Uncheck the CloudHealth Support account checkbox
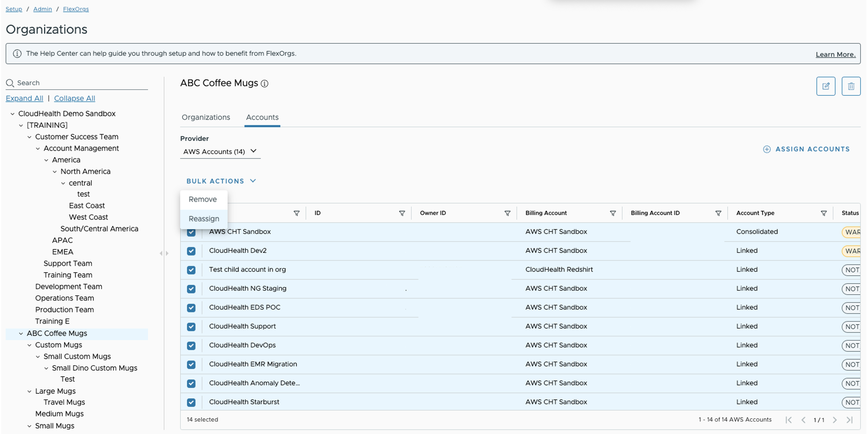 click(191, 327)
